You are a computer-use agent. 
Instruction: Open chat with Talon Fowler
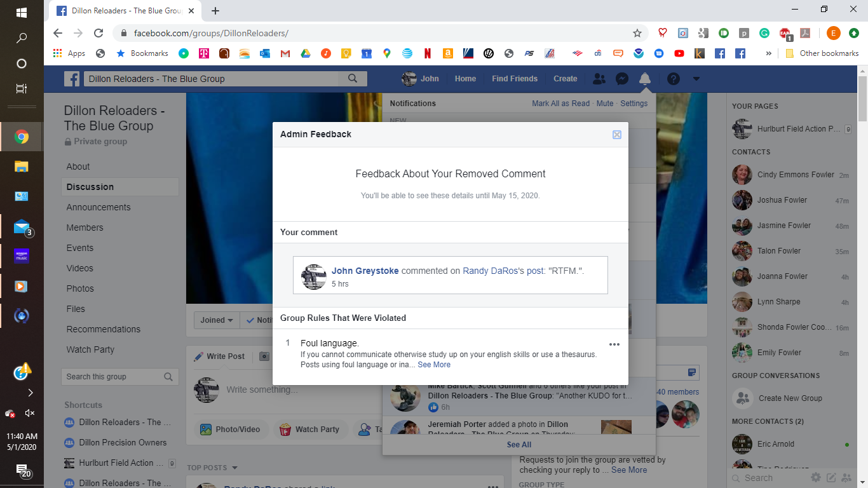(x=790, y=251)
